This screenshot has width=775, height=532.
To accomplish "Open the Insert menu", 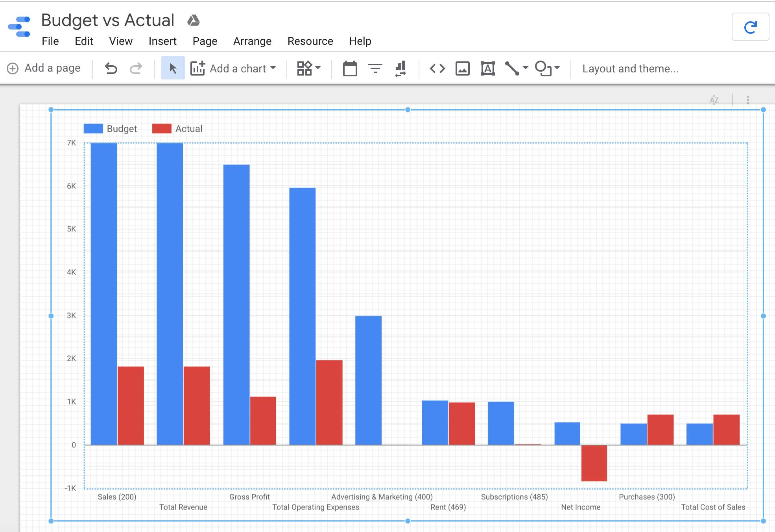I will click(x=162, y=41).
